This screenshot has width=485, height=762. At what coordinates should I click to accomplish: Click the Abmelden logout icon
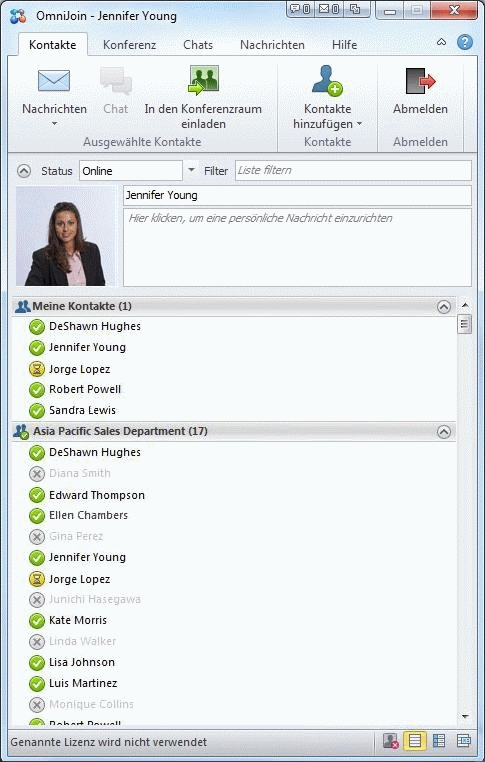coord(420,81)
